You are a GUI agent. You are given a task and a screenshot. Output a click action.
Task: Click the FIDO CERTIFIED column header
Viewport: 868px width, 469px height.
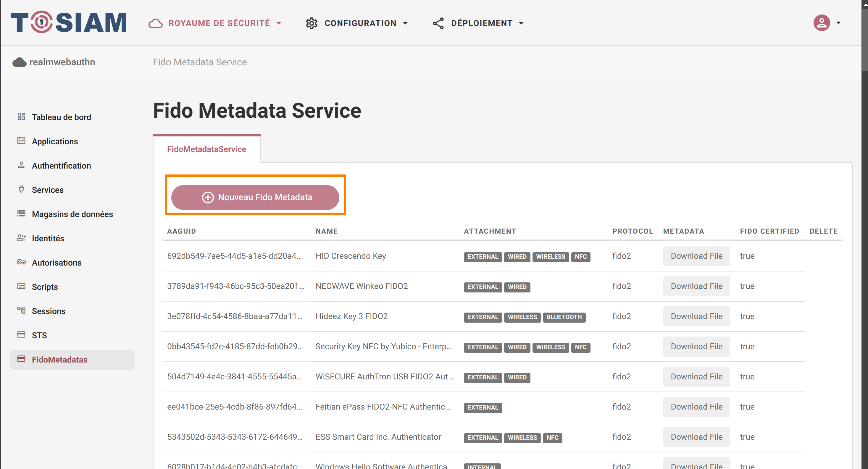point(769,231)
